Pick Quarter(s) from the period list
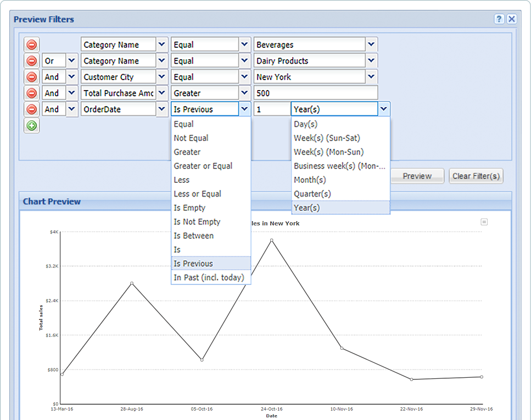The image size is (531, 420). [x=340, y=194]
